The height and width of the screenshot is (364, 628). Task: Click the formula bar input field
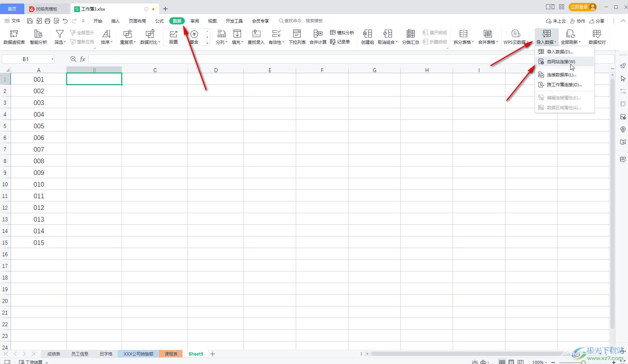351,59
